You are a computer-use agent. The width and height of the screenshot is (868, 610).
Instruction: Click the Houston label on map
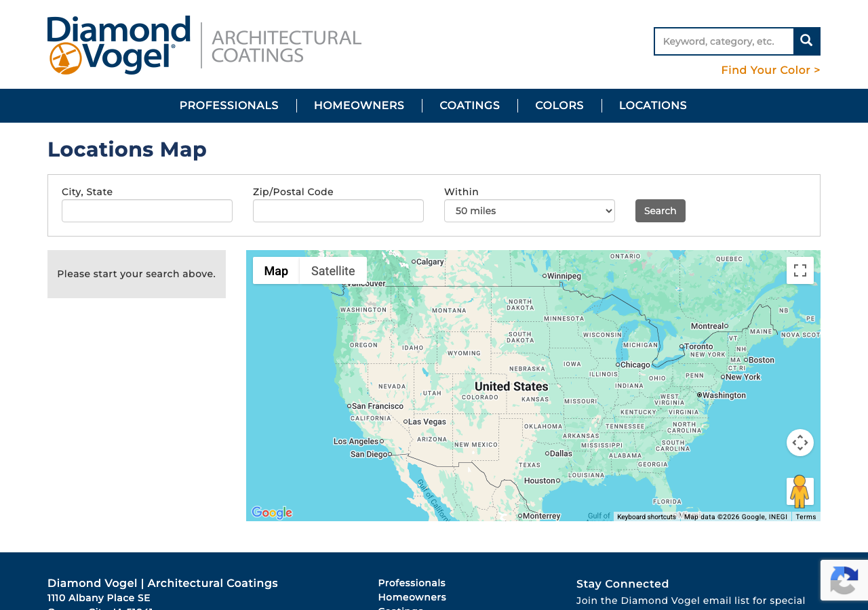pos(540,481)
